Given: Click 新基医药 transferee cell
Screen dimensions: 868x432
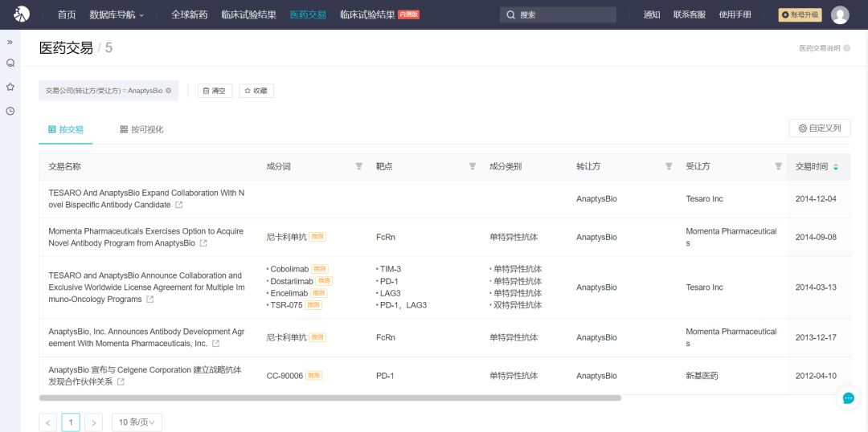Looking at the screenshot, I should 700,376.
